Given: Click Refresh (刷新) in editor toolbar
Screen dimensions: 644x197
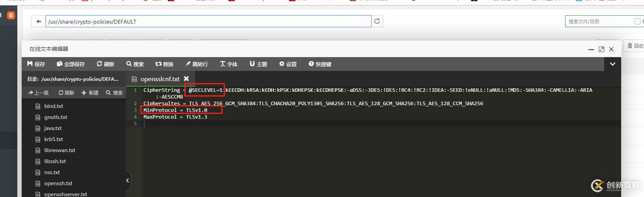Looking at the screenshot, I should (x=106, y=64).
